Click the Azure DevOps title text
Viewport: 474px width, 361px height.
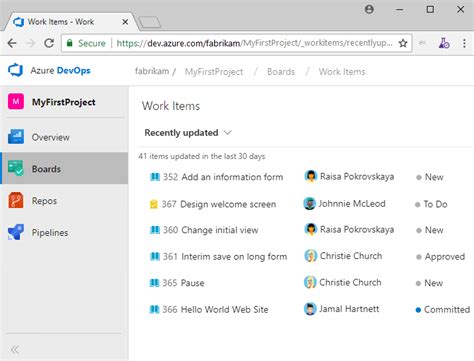(60, 70)
